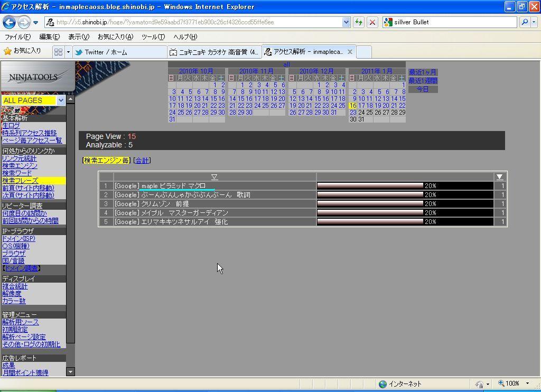This screenshot has width=541, height=392.
Task: Open 検索ワード sidebar link
Action: click(x=17, y=173)
